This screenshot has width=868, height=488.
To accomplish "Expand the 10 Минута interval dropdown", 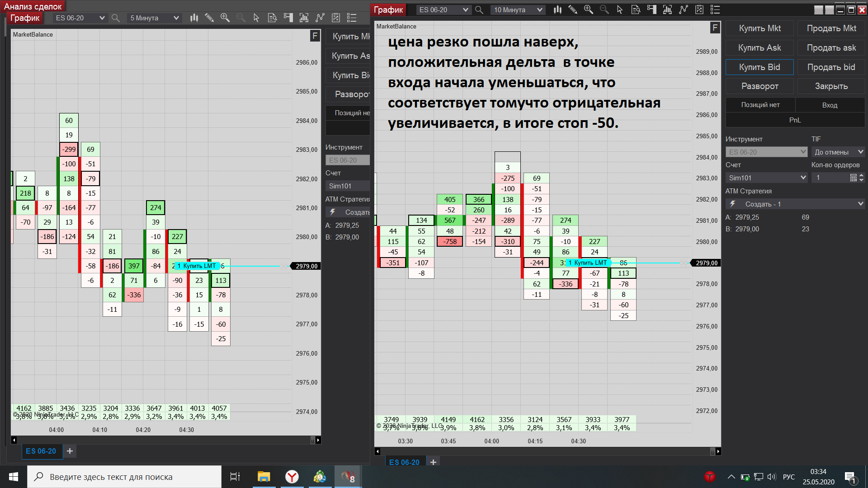I will [x=539, y=9].
